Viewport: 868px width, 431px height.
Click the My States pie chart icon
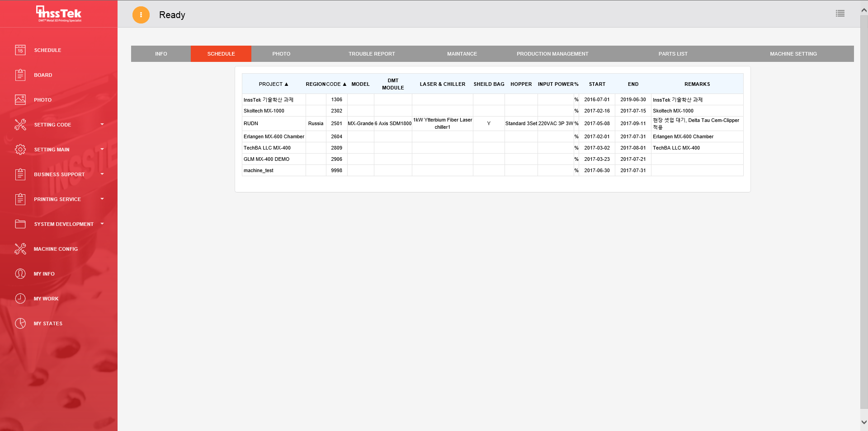[x=20, y=323]
